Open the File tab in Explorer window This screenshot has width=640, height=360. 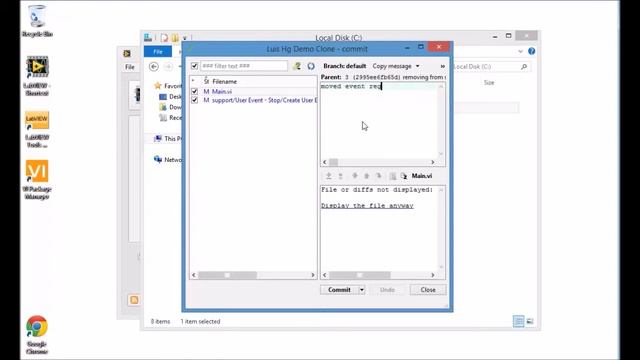tap(158, 52)
